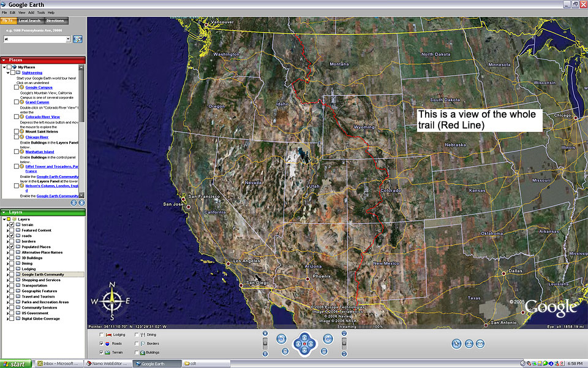Click the Layers root stack icon
The width and height of the screenshot is (588, 368).
coord(14,219)
